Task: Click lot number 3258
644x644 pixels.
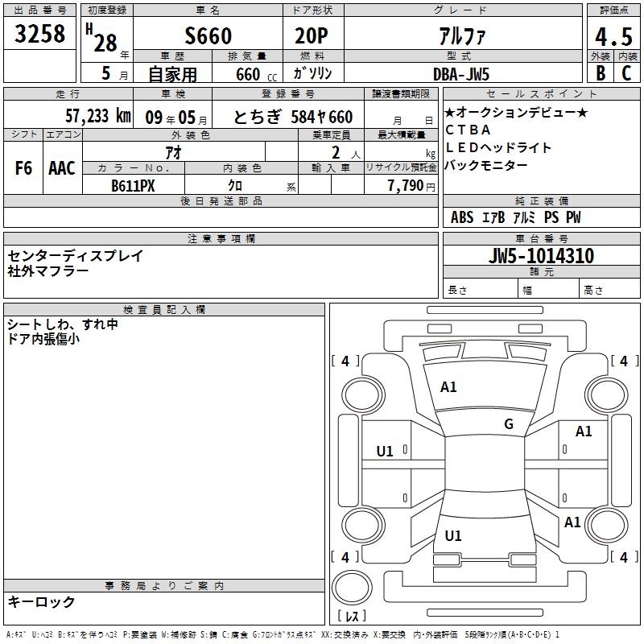Action: (x=40, y=35)
